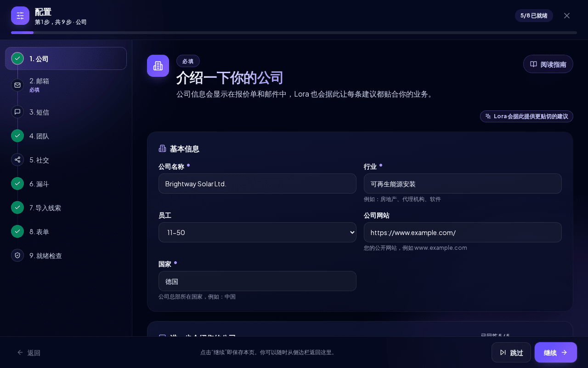Click the 跳过 skip button
Image resolution: width=588 pixels, height=368 pixels.
click(511, 352)
